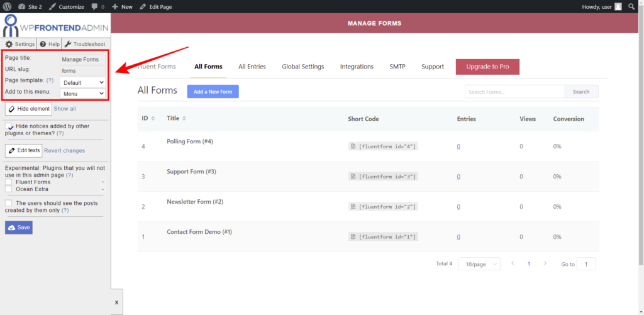Viewport: 644px width, 315px height.
Task: Collapse sidebar with the x button
Action: coord(116,302)
